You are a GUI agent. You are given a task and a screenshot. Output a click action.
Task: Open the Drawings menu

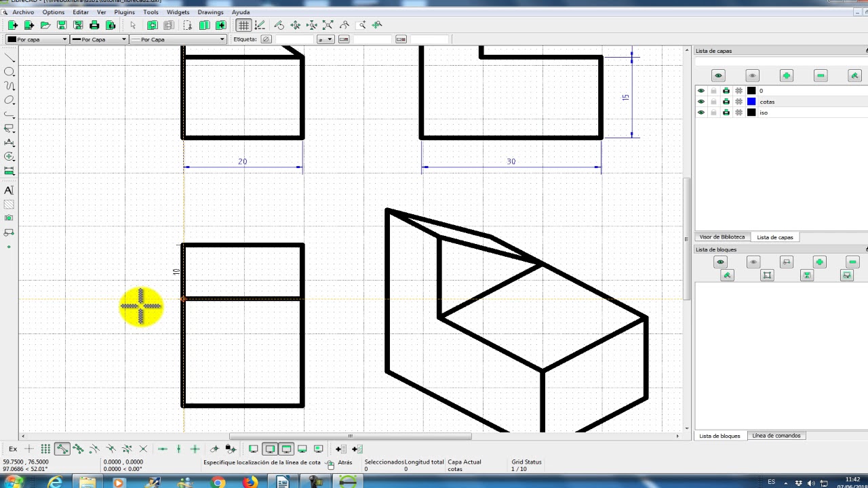210,12
